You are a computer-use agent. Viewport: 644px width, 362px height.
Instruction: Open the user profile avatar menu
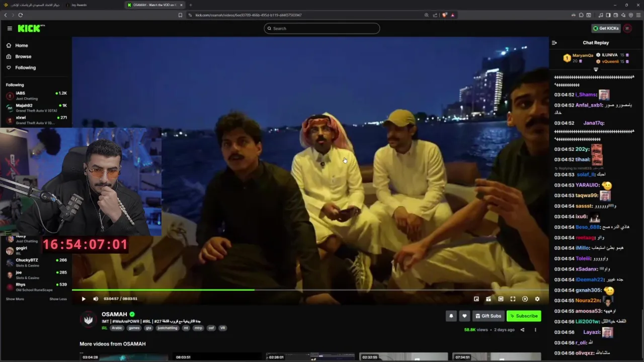click(x=627, y=29)
